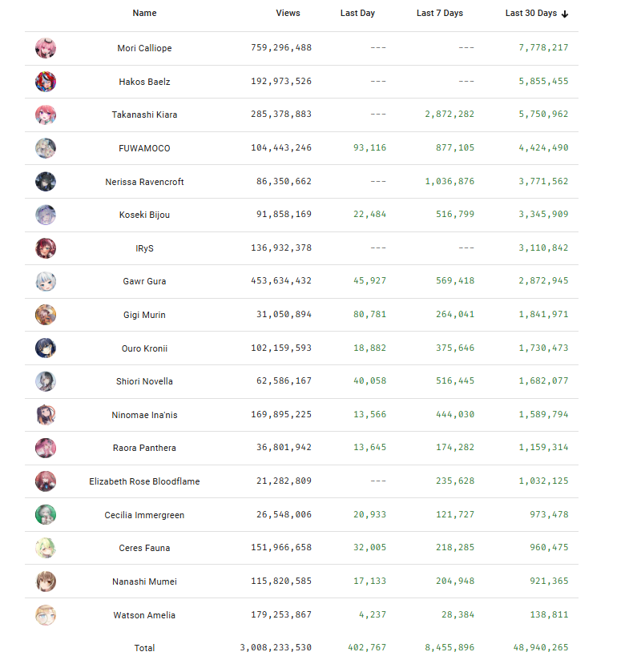Sort the table by Name header
This screenshot has height=672, width=641.
tap(144, 13)
